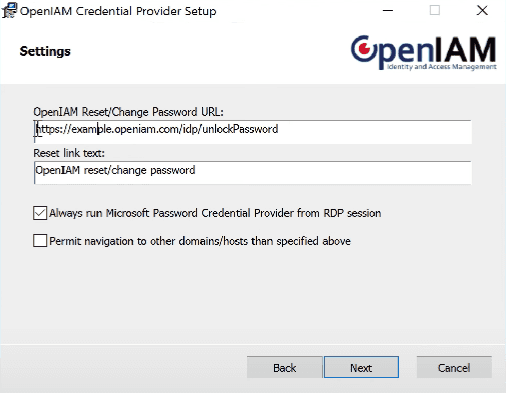Click the Settings heading

(x=45, y=51)
